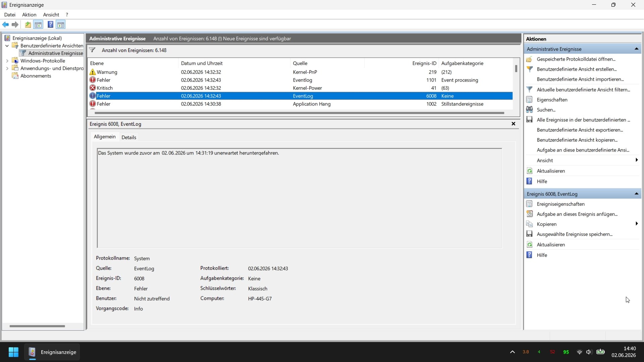The height and width of the screenshot is (362, 644).
Task: Click the Abonnements tree icon
Action: [x=15, y=76]
